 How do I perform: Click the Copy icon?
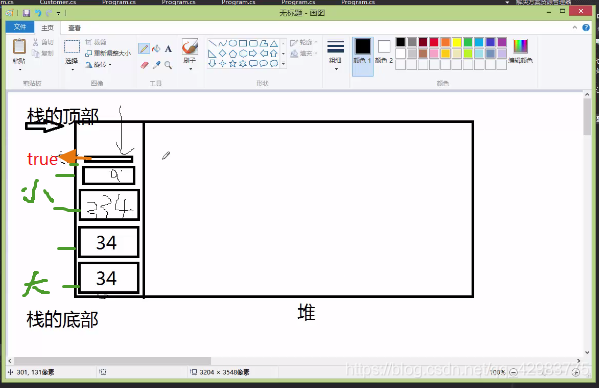point(36,53)
